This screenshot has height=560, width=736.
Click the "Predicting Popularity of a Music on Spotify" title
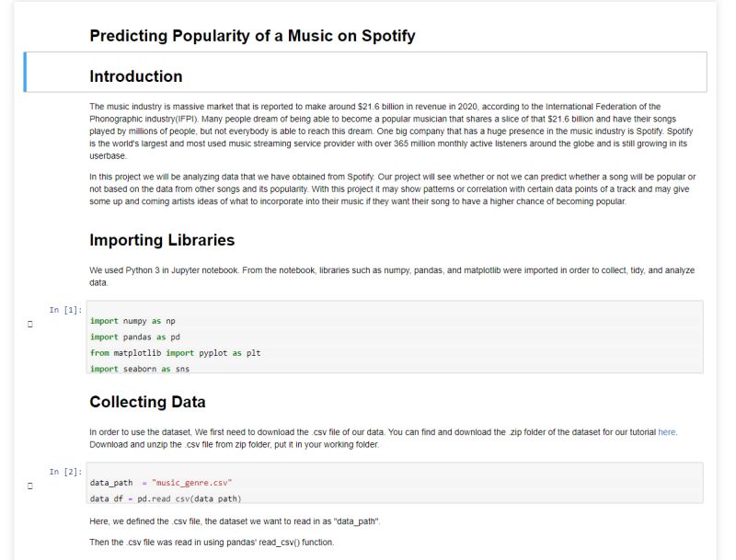[252, 36]
